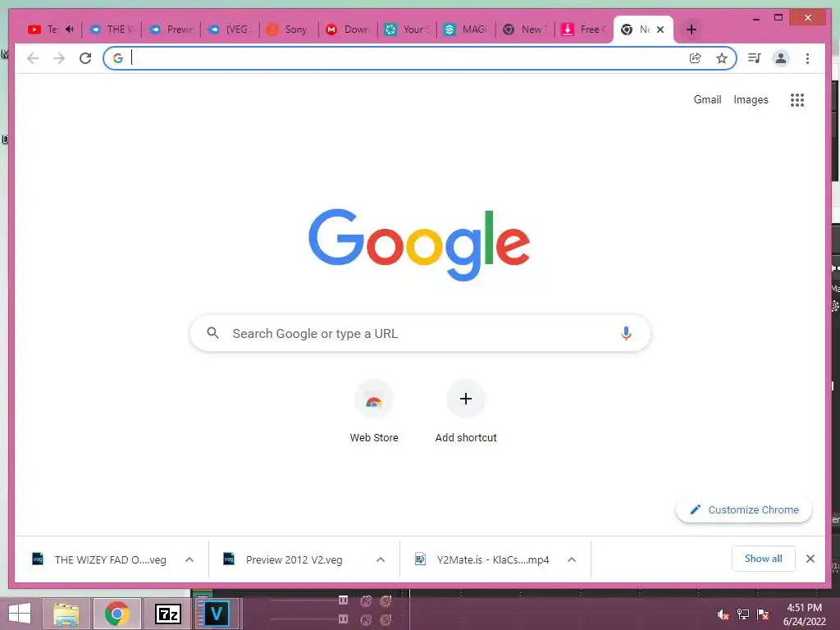This screenshot has width=840, height=630.
Task: Switch to the MAGI tab
Action: (467, 30)
